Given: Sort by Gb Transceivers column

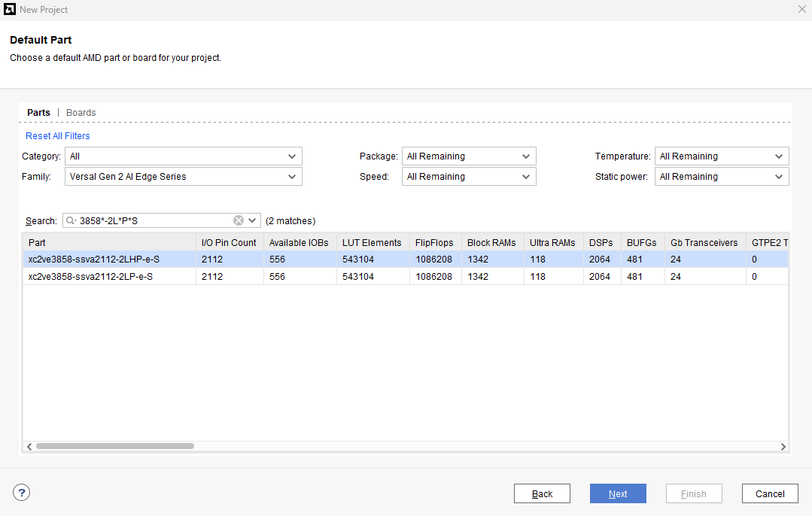Looking at the screenshot, I should click(705, 243).
